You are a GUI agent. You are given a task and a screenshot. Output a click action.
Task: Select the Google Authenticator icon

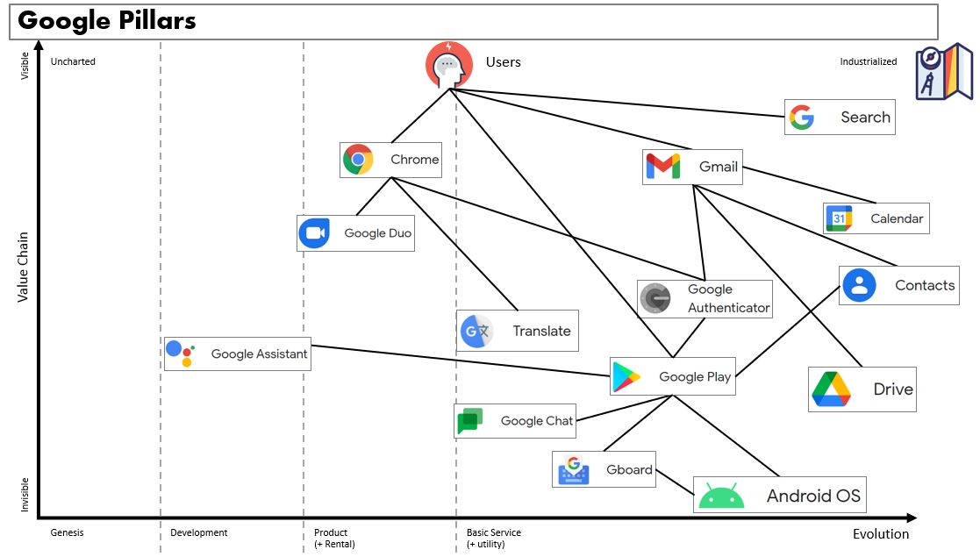coord(655,298)
